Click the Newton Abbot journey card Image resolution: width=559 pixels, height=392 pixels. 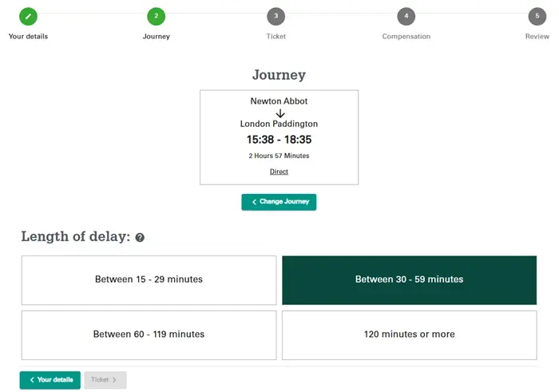pos(279,137)
